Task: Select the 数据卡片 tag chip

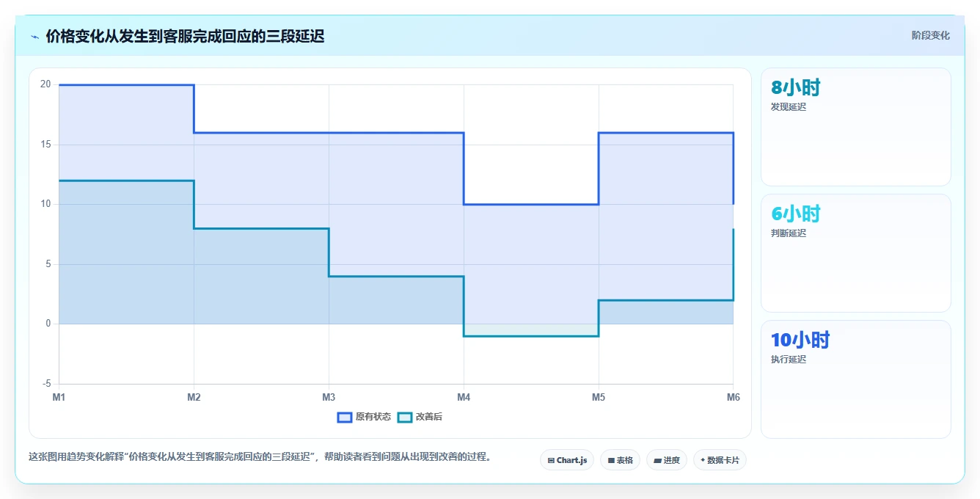Action: [x=720, y=460]
